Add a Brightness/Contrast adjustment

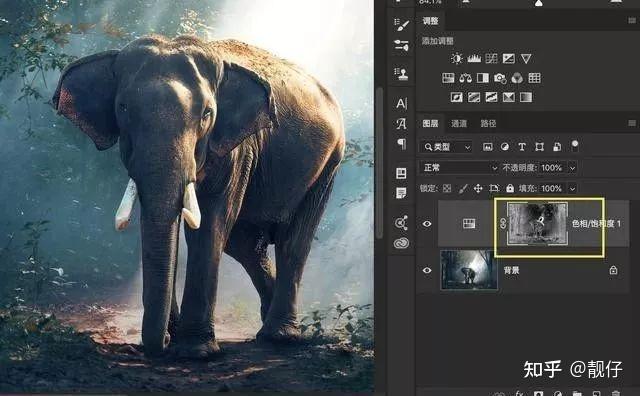(457, 58)
